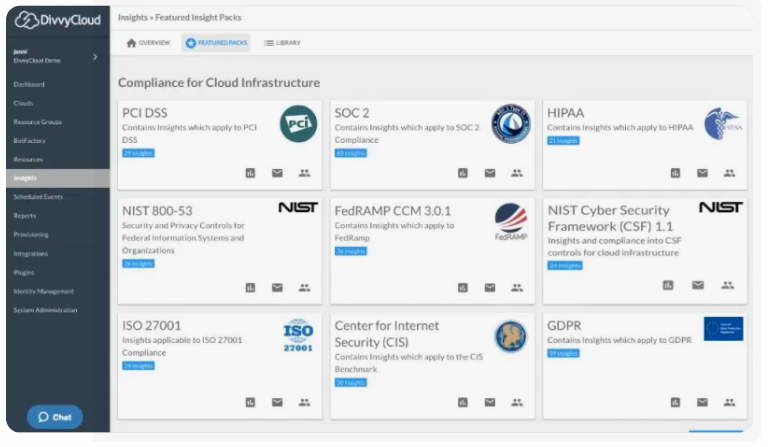This screenshot has height=447, width=768.
Task: Click the insights count badge on HIPAA card
Action: point(563,141)
